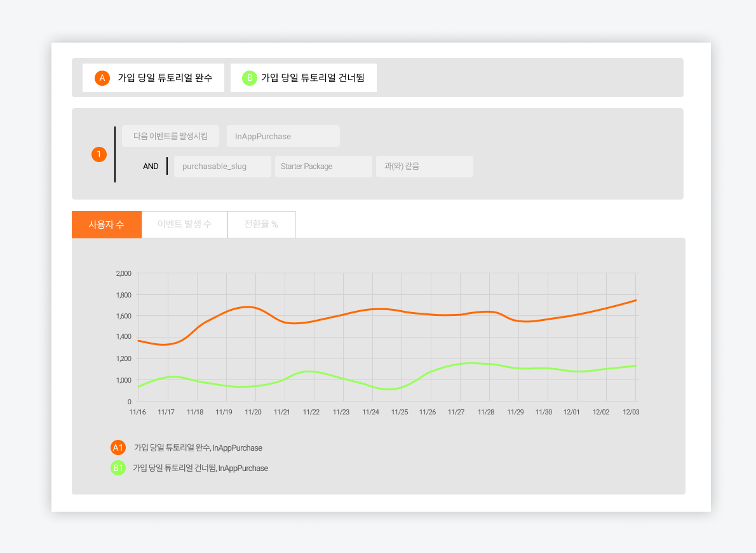Click the 12/03 x-axis date label
The width and height of the screenshot is (756, 553).
pos(631,412)
